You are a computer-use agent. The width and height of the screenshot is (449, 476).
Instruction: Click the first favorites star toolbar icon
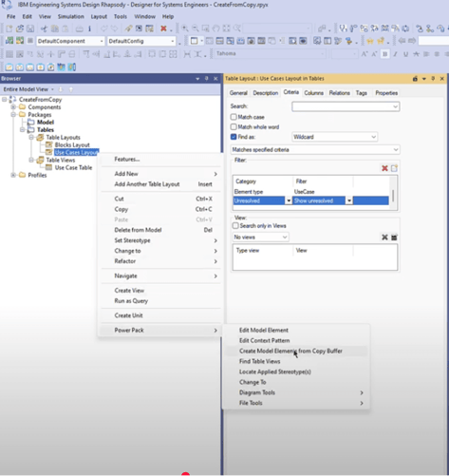click(370, 41)
